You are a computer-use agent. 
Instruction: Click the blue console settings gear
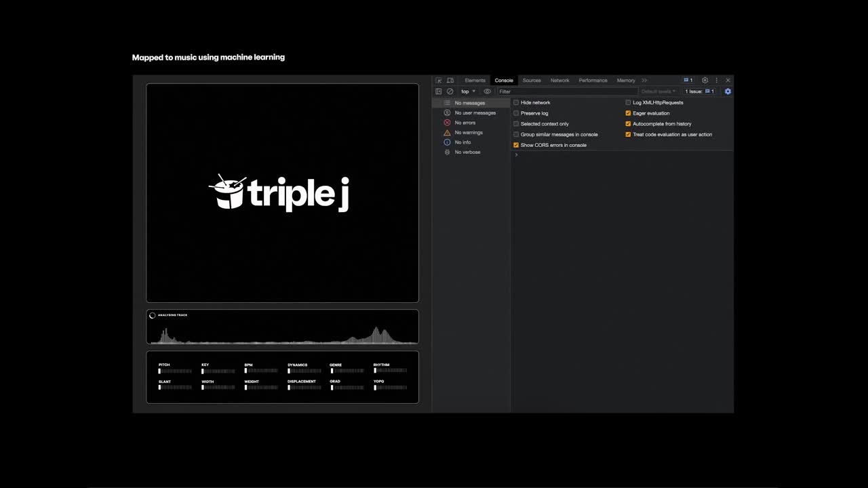728,91
